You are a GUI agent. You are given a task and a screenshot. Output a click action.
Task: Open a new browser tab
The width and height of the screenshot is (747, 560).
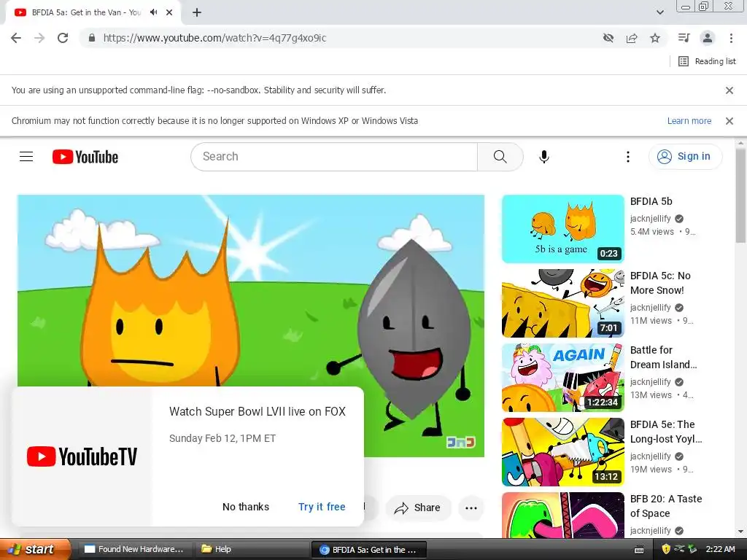coord(197,13)
